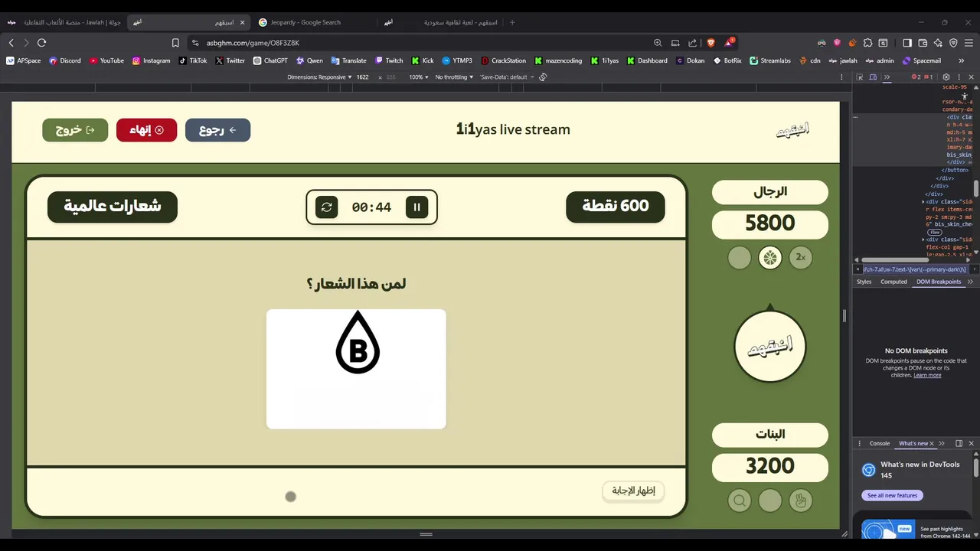The height and width of the screenshot is (551, 980).
Task: Open Brave Shields lion icon
Action: (x=710, y=43)
